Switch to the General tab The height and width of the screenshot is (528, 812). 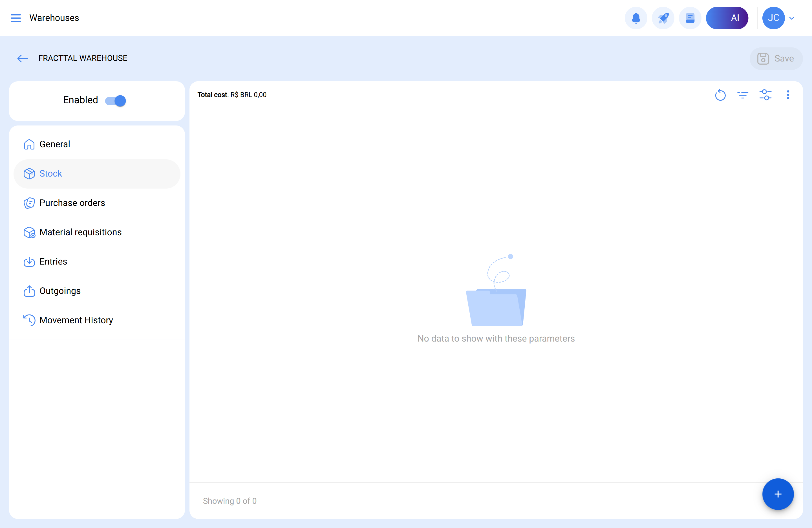(x=55, y=144)
